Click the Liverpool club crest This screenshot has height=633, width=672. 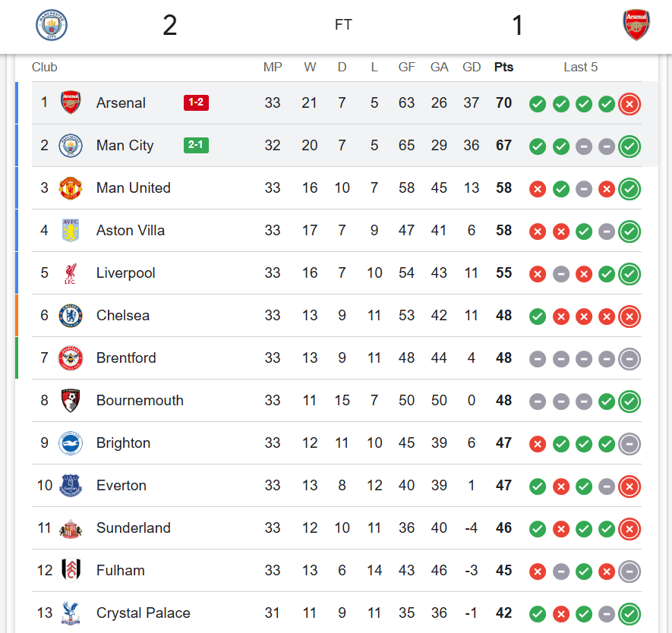click(x=71, y=273)
